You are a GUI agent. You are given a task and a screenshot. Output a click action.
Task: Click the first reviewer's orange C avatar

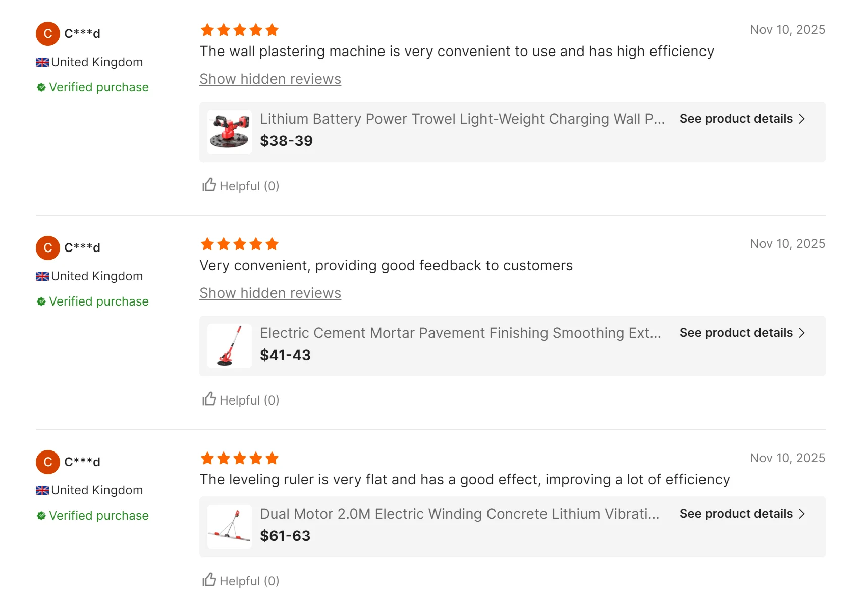(48, 33)
